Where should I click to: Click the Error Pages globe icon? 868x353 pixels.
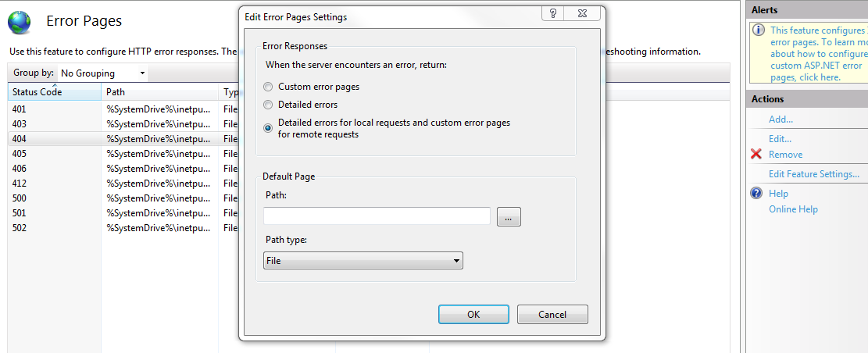(20, 22)
